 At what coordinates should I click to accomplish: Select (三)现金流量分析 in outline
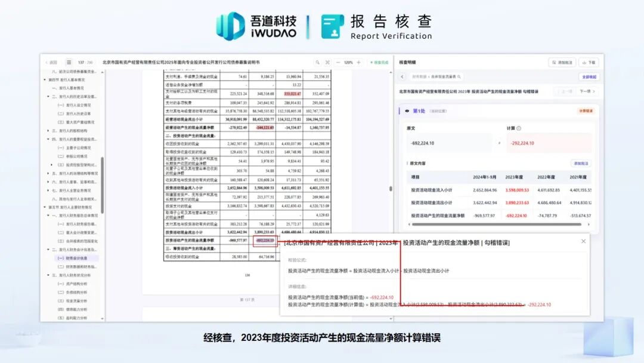pyautogui.click(x=72, y=301)
